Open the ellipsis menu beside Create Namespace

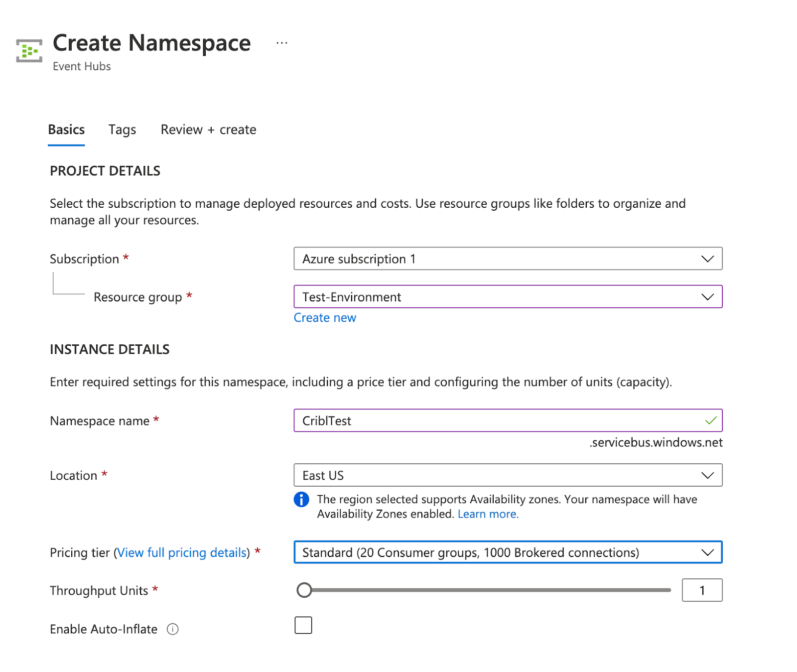[x=282, y=42]
